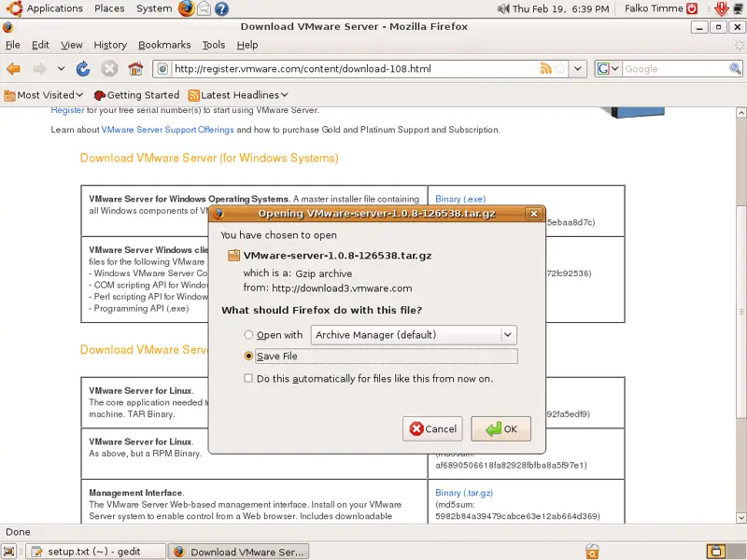Click the Google search input field
Screen dimensions: 747x560
[x=675, y=68]
